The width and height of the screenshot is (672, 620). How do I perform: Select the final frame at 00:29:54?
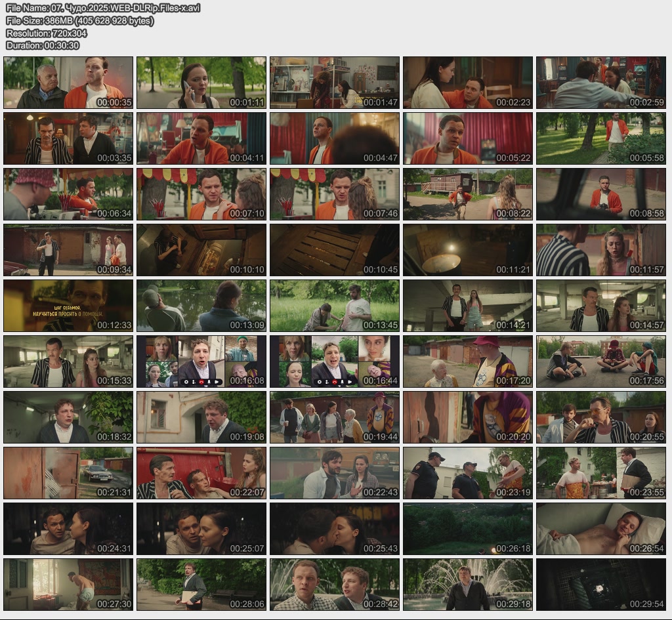[x=601, y=585]
